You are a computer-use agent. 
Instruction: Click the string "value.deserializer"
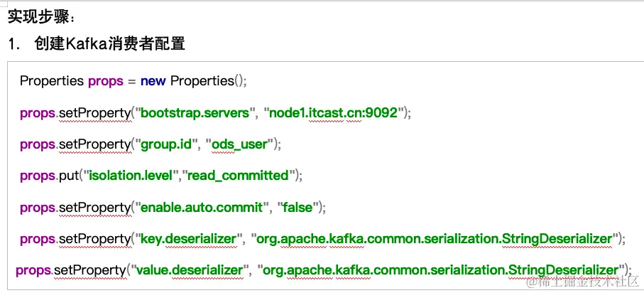click(x=190, y=270)
